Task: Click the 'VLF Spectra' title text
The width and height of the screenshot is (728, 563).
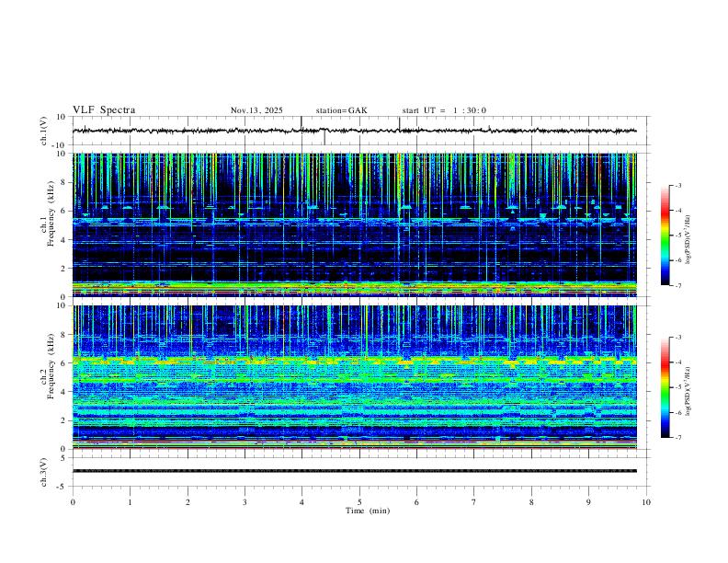Action: [104, 110]
